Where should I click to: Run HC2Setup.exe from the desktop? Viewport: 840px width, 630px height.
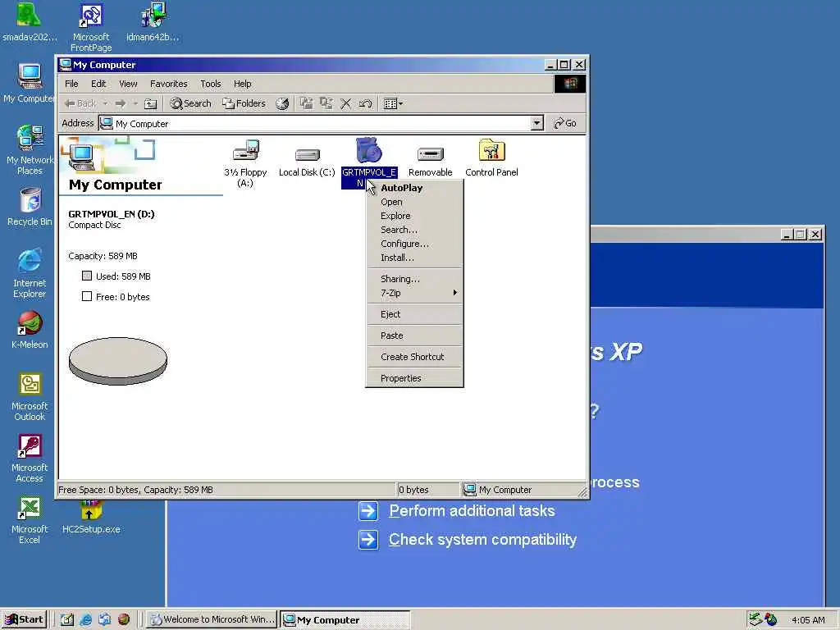click(x=90, y=510)
